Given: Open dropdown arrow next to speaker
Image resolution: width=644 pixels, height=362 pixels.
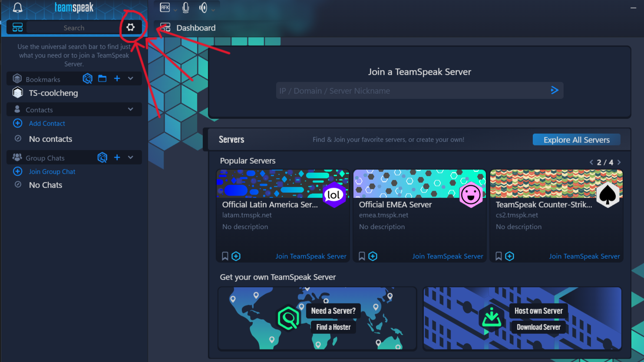Looking at the screenshot, I should [x=213, y=9].
